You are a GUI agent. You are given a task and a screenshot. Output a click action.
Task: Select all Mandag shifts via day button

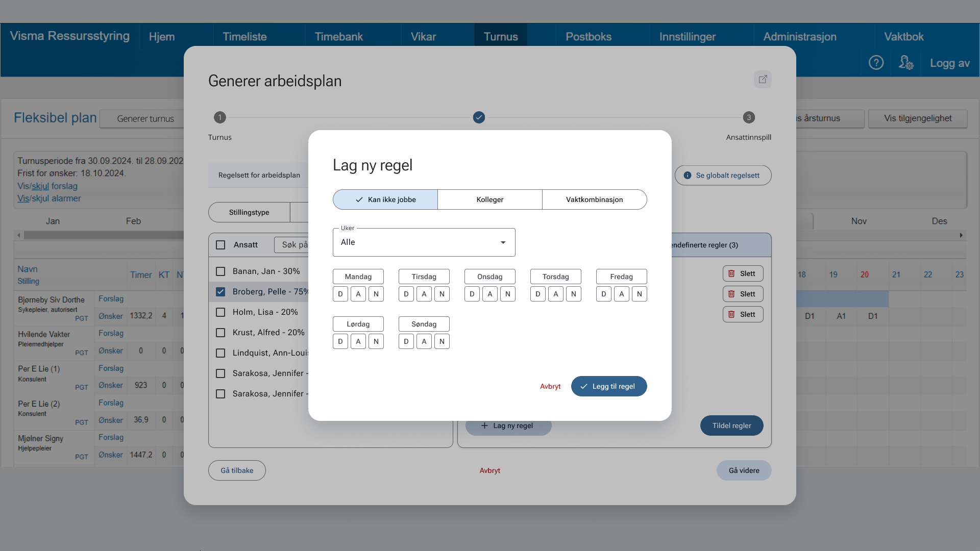(358, 277)
